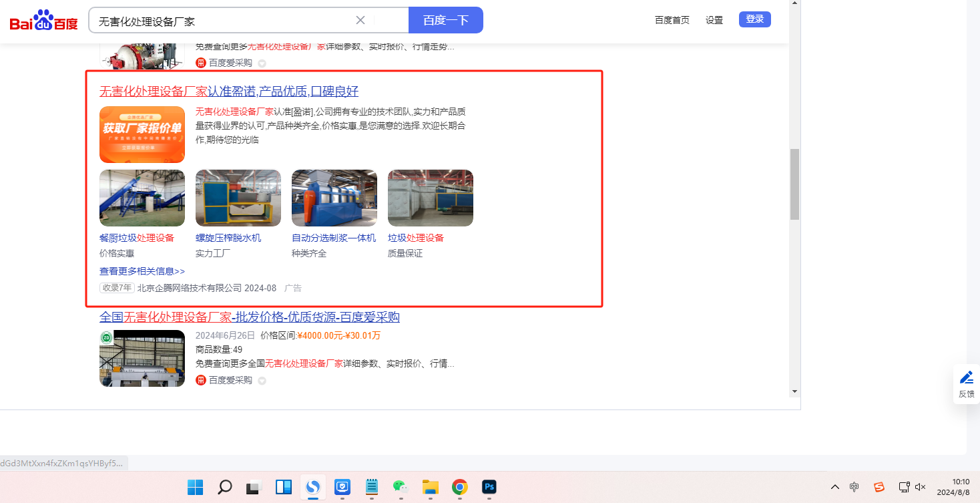Click the 百度一下 search button

coord(445,20)
